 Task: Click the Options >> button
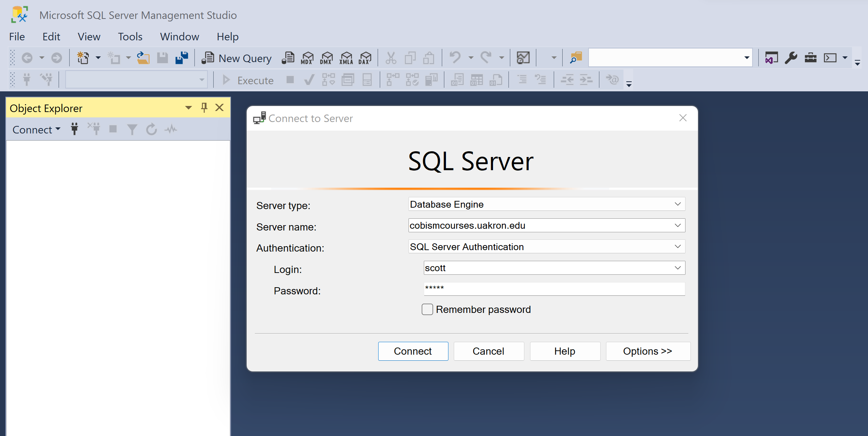[x=647, y=351]
